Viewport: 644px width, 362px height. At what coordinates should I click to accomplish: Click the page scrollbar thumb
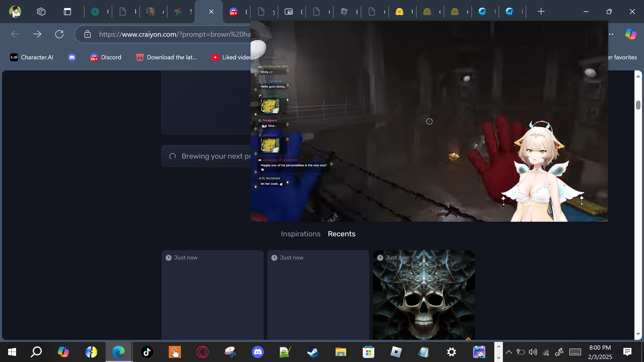pos(638,105)
